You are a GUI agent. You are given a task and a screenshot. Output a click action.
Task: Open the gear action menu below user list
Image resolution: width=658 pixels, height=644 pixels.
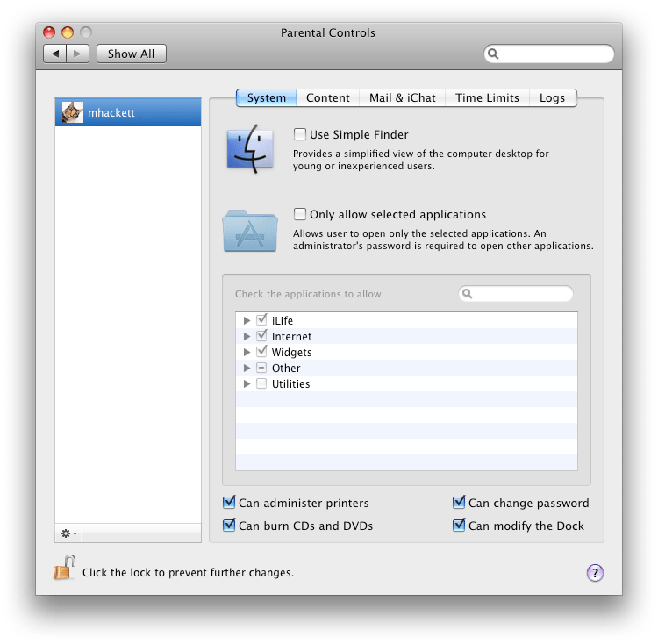click(x=68, y=533)
